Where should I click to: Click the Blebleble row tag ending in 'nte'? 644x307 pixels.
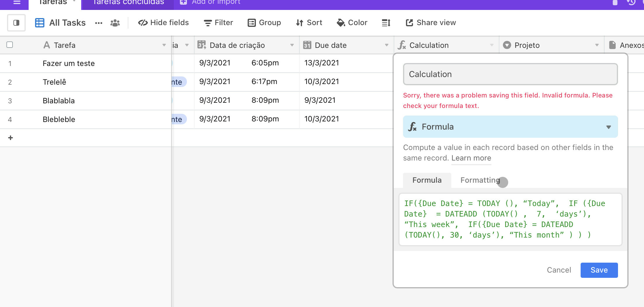(x=179, y=119)
